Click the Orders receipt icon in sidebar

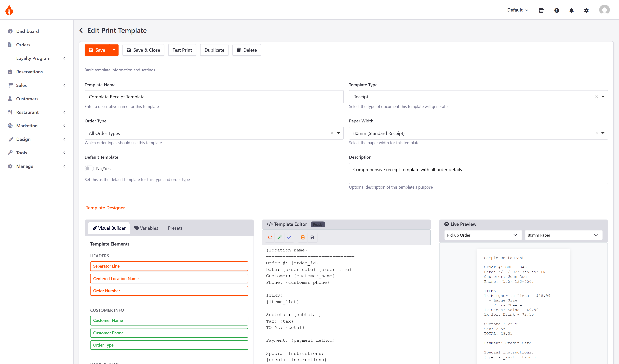(x=10, y=45)
